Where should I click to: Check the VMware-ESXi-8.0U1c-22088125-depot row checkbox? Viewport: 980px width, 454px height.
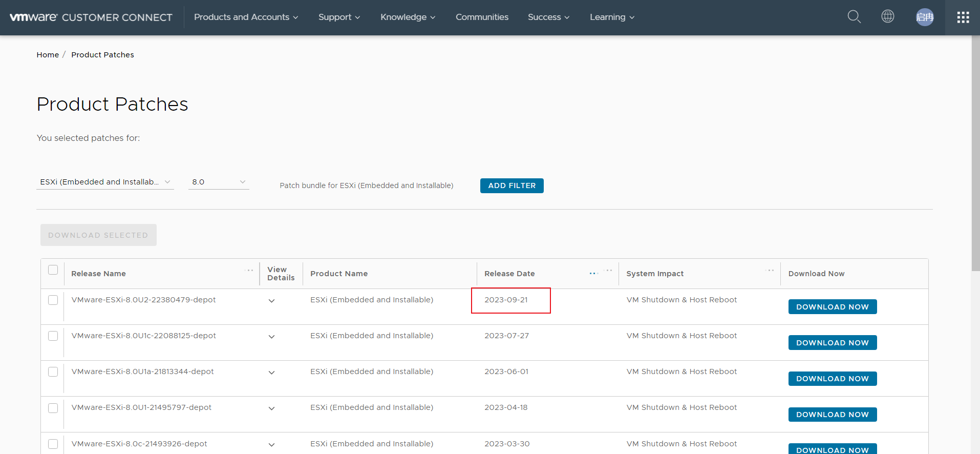click(x=53, y=336)
